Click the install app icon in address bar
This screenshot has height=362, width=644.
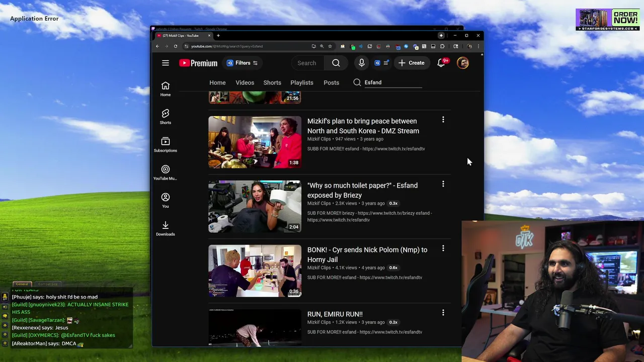click(x=314, y=46)
